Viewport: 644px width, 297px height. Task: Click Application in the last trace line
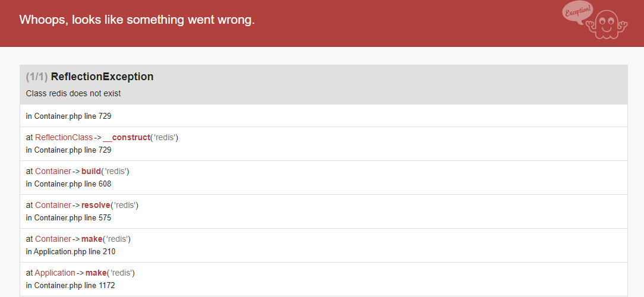[55, 273]
